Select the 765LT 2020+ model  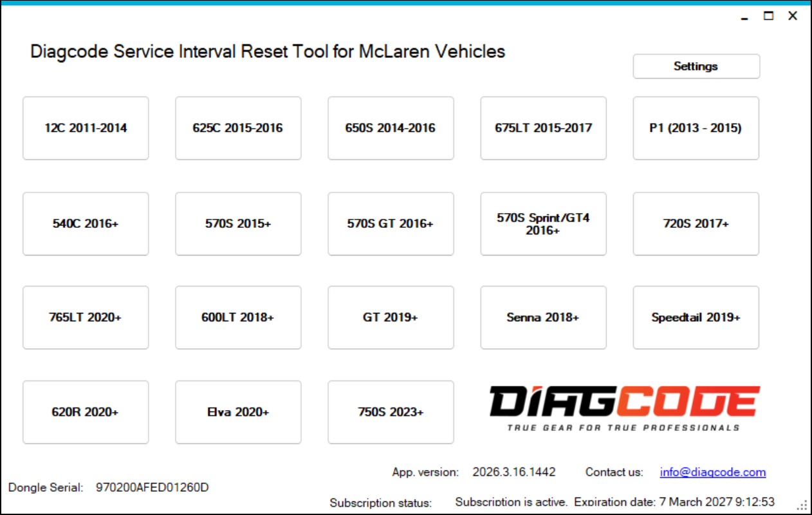tap(86, 317)
